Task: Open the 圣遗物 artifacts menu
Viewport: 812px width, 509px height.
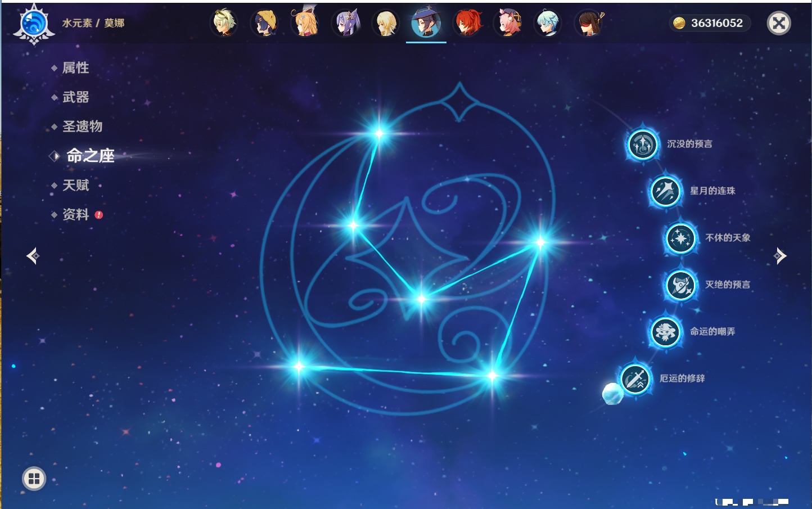Action: [x=83, y=127]
